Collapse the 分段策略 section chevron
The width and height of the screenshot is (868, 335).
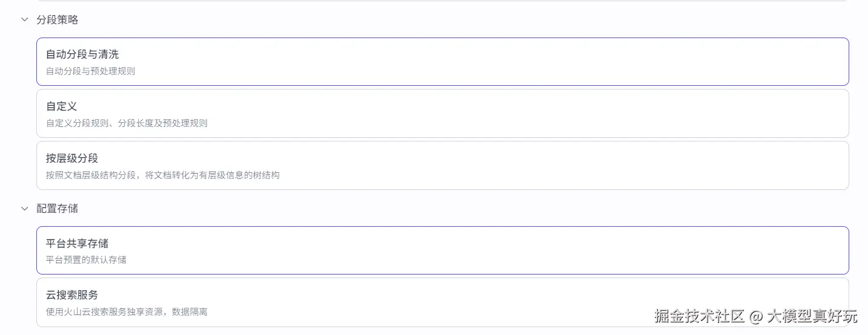(25, 19)
